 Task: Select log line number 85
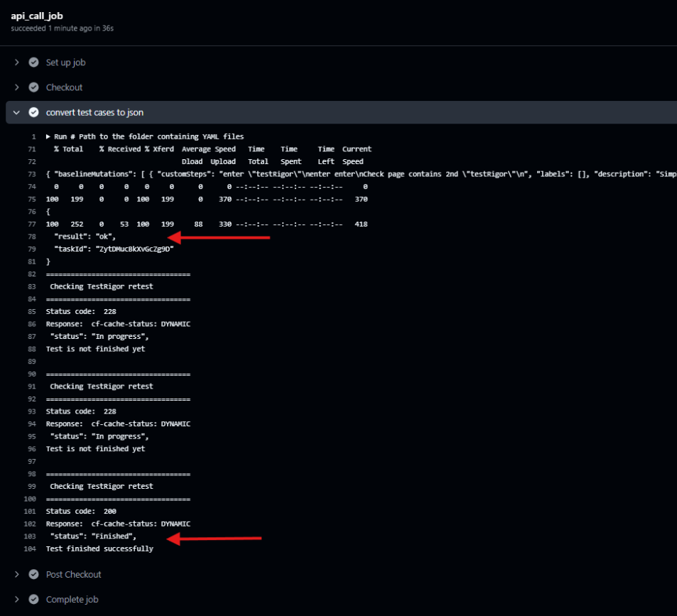pyautogui.click(x=31, y=311)
